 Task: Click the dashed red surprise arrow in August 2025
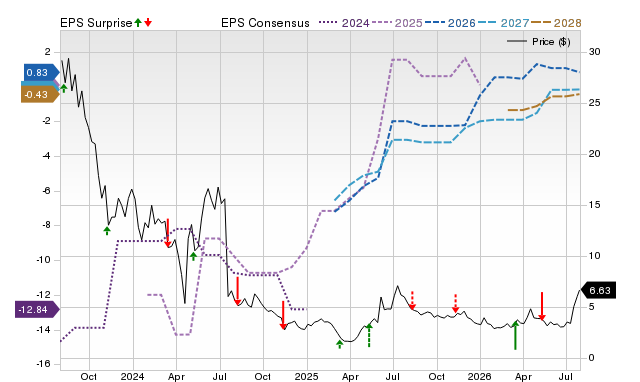412,300
